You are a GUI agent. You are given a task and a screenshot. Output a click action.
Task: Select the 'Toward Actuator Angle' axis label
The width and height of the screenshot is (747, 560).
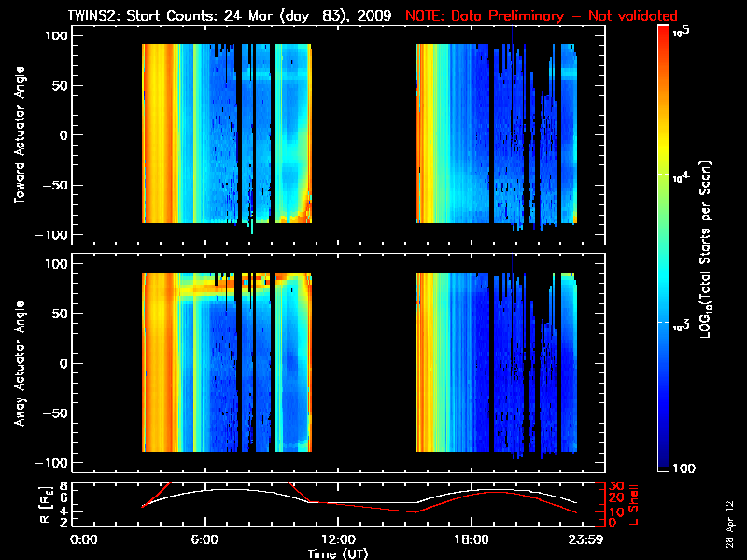[x=18, y=135]
